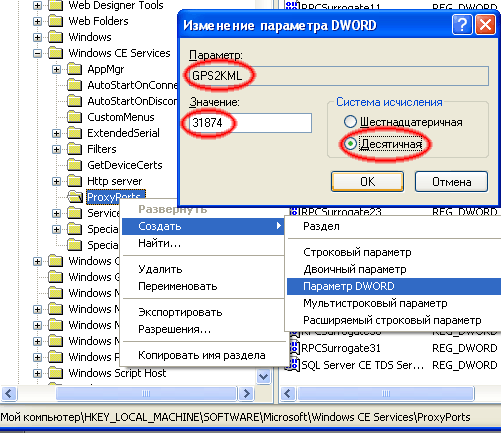Click the Windows CE Services folder icon
The height and width of the screenshot is (433, 501).
point(55,53)
